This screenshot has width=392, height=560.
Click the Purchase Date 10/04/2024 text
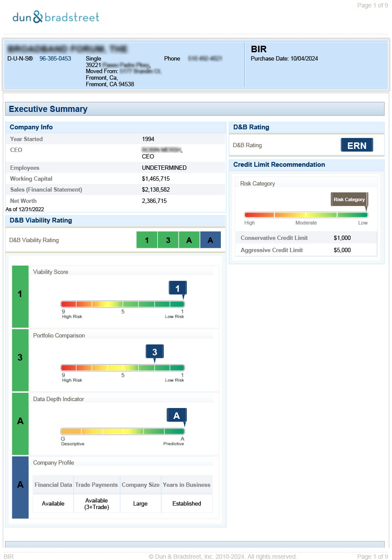coord(284,58)
